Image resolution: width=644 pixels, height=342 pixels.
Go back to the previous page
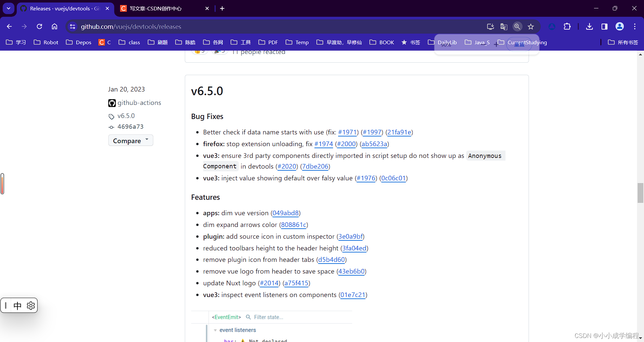pos(9,26)
